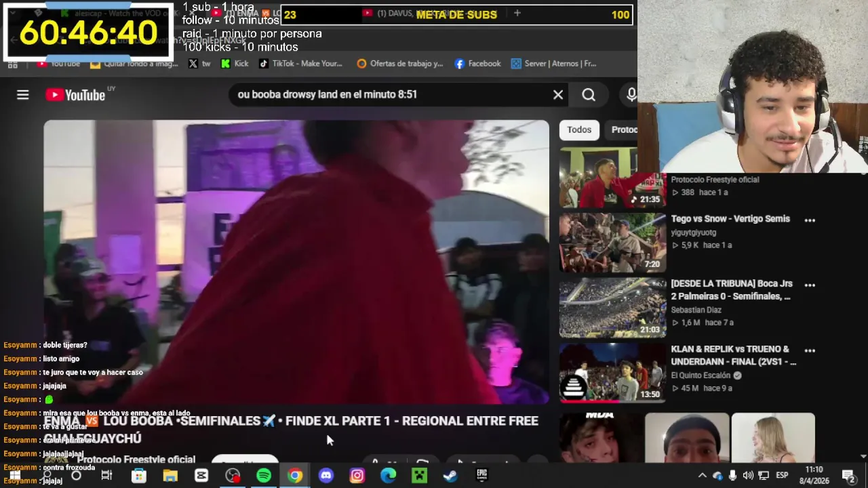Open the 'Tego vs Snow' video thumbnail
The width and height of the screenshot is (868, 488).
[x=612, y=243]
